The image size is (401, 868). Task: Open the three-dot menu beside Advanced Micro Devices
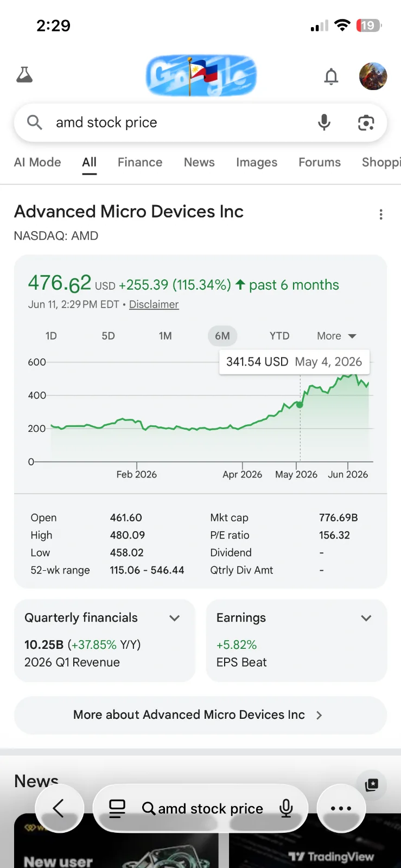click(x=381, y=214)
